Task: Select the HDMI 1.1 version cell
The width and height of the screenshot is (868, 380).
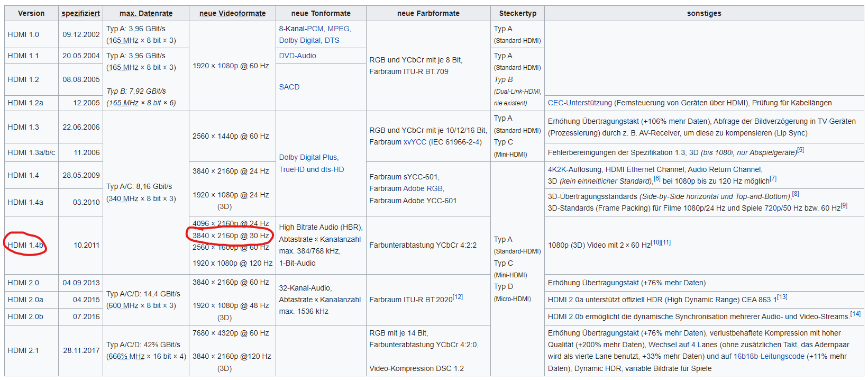Action: (31, 56)
